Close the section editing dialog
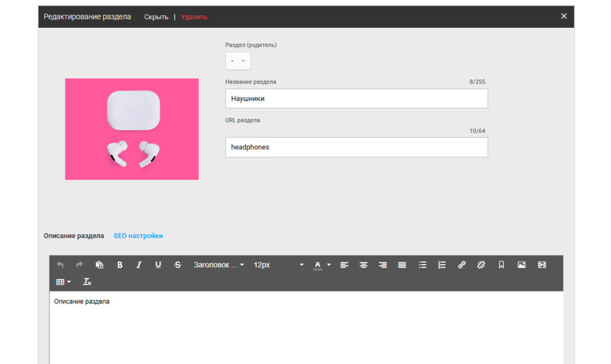611x364 pixels. click(563, 16)
